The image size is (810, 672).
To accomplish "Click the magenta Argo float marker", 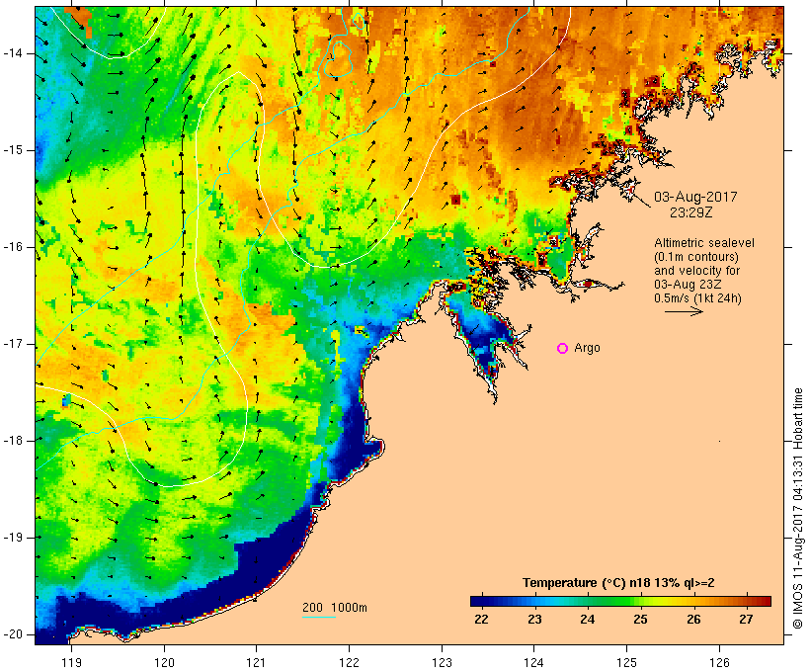I will click(563, 349).
